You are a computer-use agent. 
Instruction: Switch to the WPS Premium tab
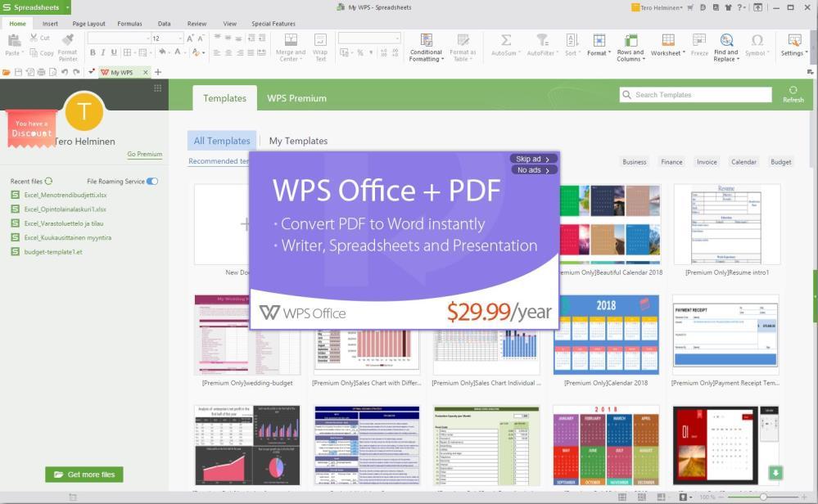[297, 98]
